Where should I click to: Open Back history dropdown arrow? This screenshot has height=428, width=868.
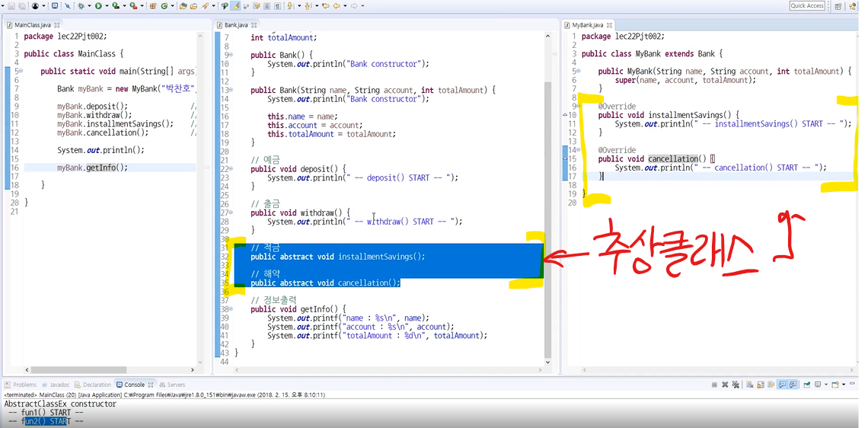[x=345, y=6]
